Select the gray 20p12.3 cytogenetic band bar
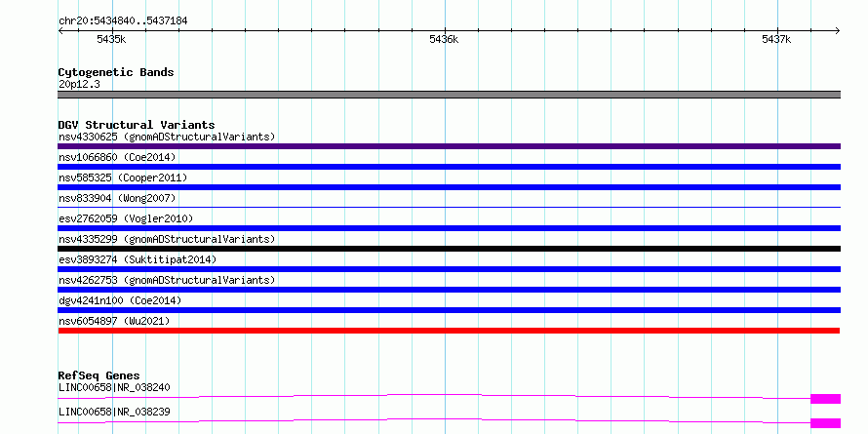The height and width of the screenshot is (434, 868). pos(449,95)
